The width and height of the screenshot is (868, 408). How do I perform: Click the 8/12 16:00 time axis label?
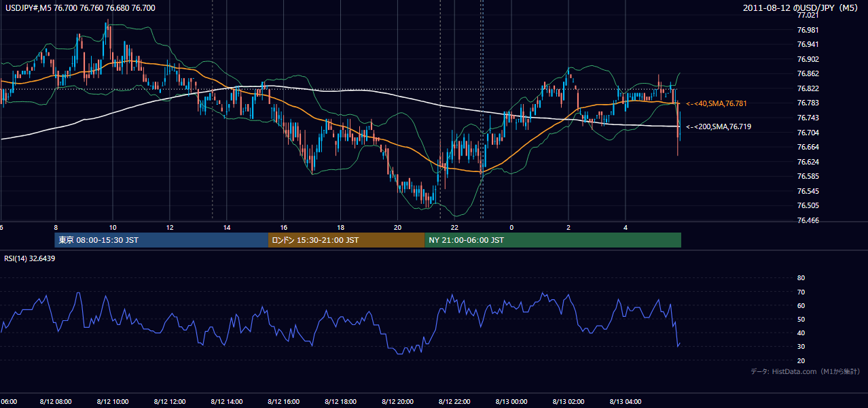click(284, 402)
